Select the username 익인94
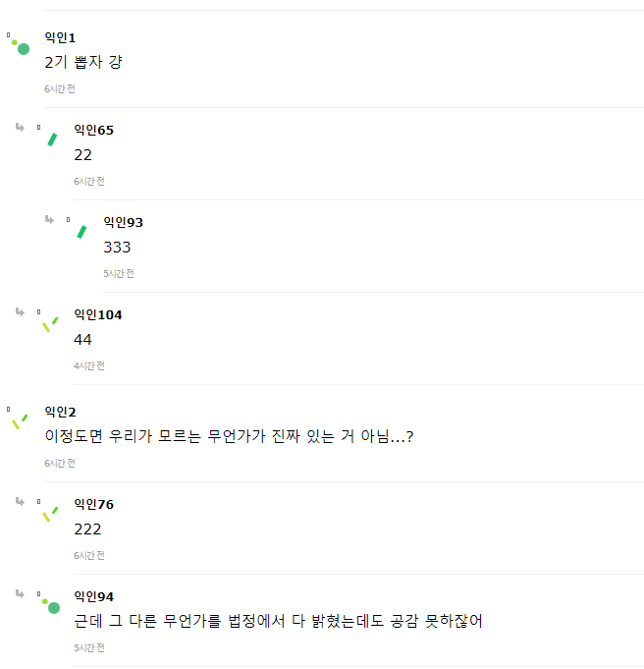This screenshot has height=669, width=644. coord(94,596)
